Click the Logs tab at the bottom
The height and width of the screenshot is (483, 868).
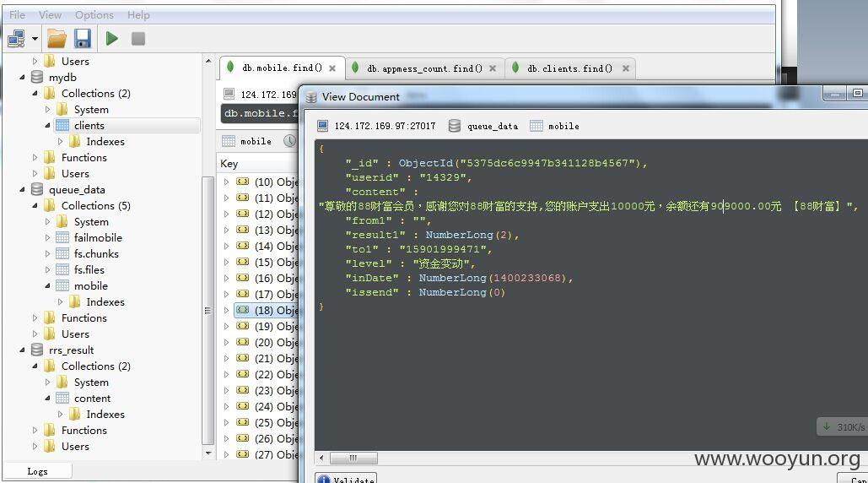37,471
